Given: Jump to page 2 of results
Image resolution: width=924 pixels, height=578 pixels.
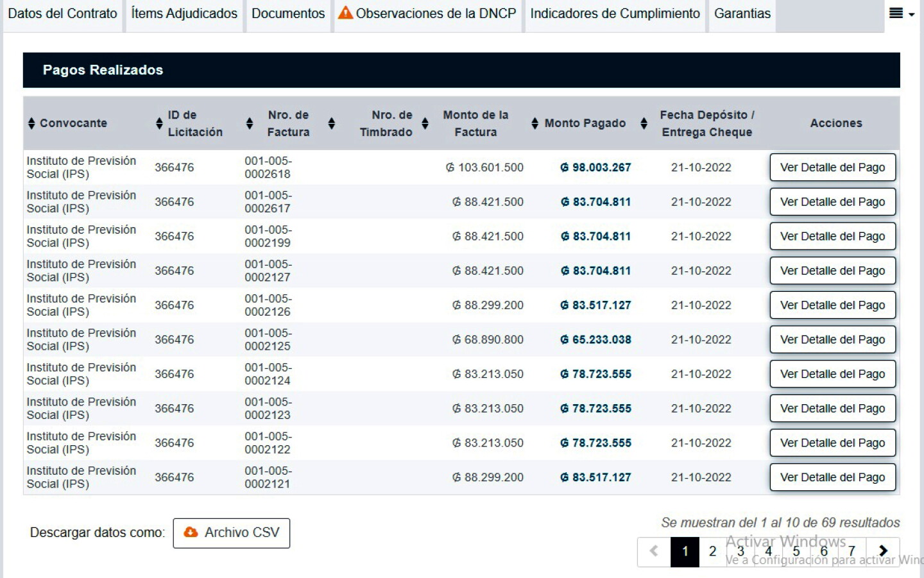Looking at the screenshot, I should (712, 551).
